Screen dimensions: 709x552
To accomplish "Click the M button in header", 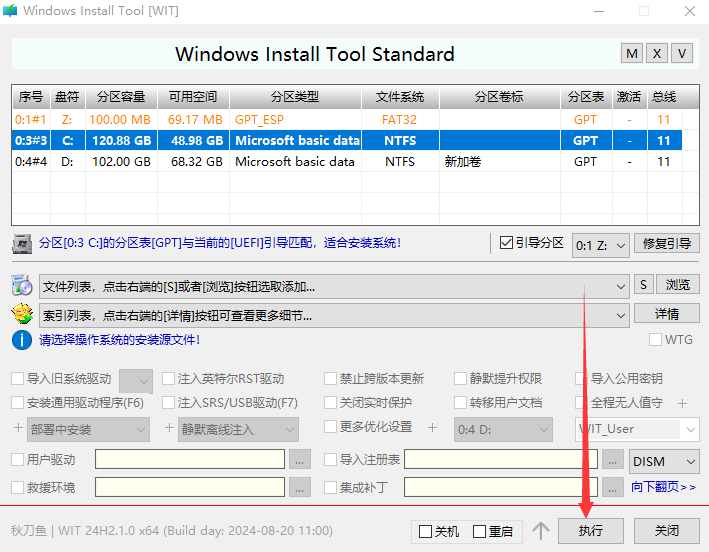I will (x=632, y=54).
